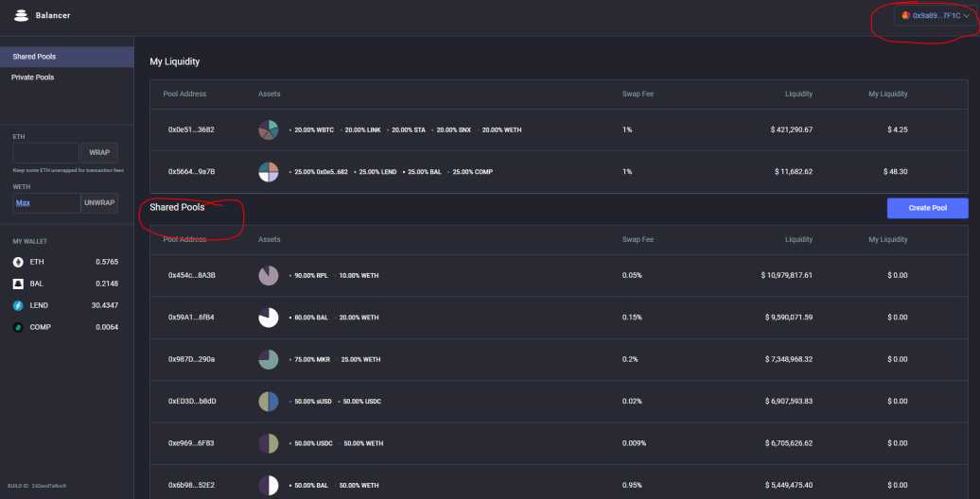Click the 0.009% swap fee value
980x499 pixels.
tap(635, 443)
